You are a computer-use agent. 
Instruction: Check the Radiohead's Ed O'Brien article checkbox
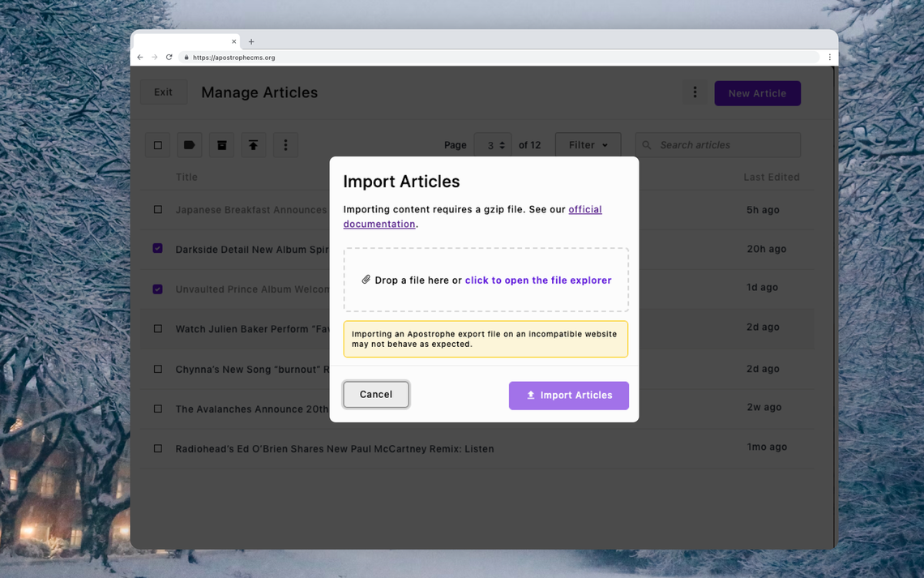tap(158, 448)
